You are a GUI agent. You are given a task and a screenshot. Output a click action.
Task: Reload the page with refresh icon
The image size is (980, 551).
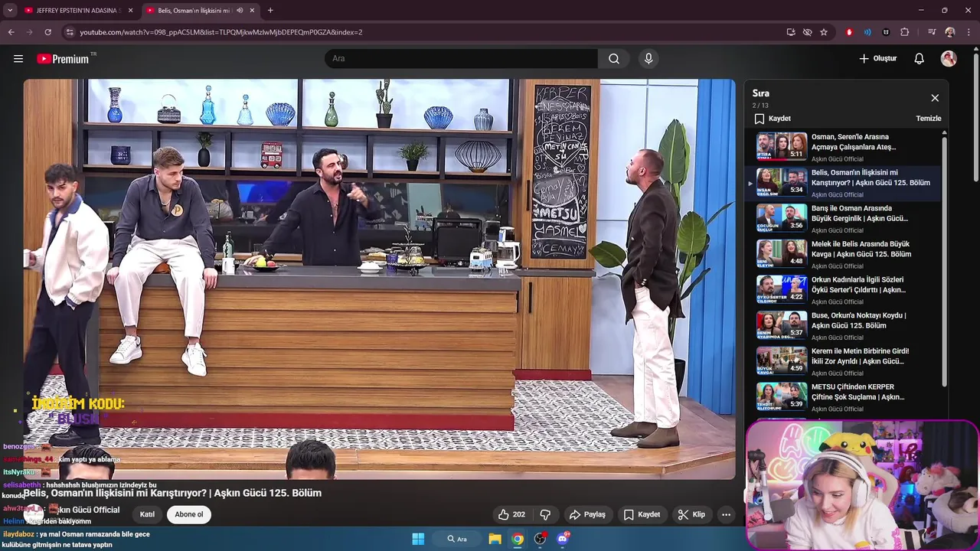[x=47, y=32]
